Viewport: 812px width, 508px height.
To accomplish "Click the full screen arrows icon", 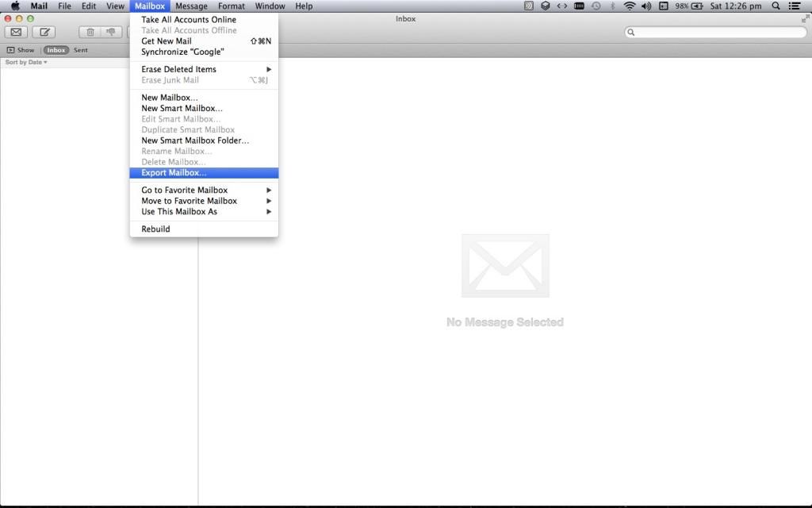I will point(806,19).
